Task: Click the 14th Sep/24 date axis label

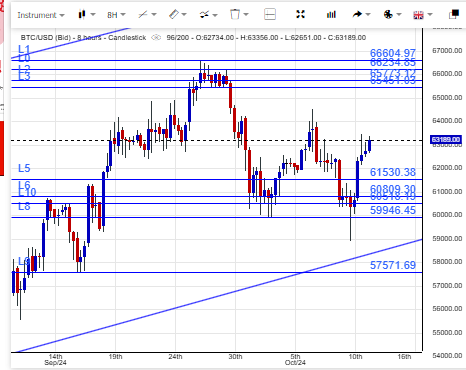Action: pos(55,359)
